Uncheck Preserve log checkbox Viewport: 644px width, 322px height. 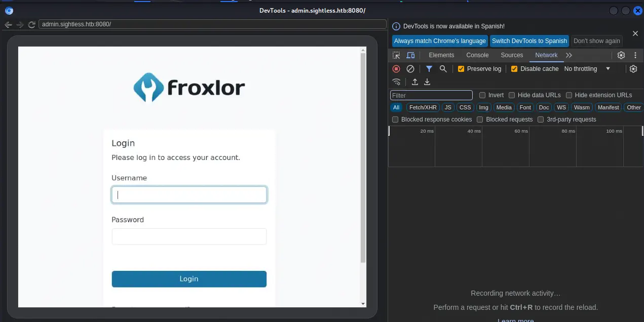coord(461,69)
